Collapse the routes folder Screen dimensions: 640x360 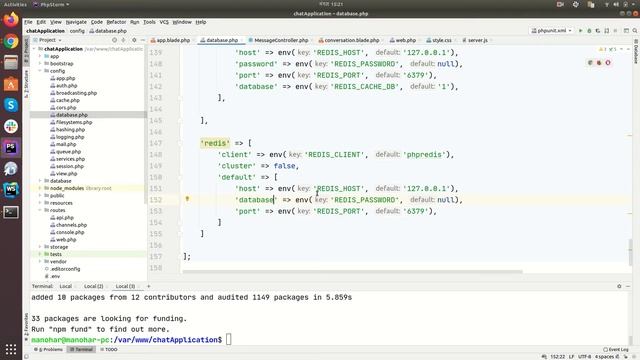click(40, 210)
